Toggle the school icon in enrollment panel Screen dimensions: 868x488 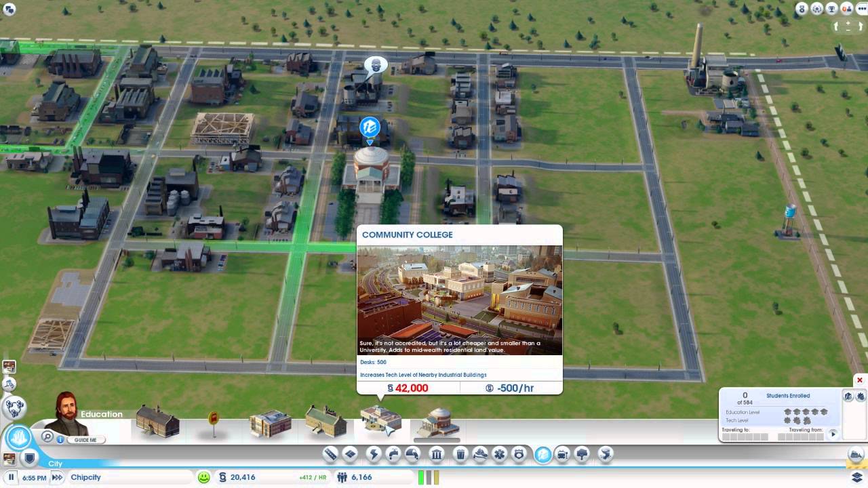tap(848, 396)
